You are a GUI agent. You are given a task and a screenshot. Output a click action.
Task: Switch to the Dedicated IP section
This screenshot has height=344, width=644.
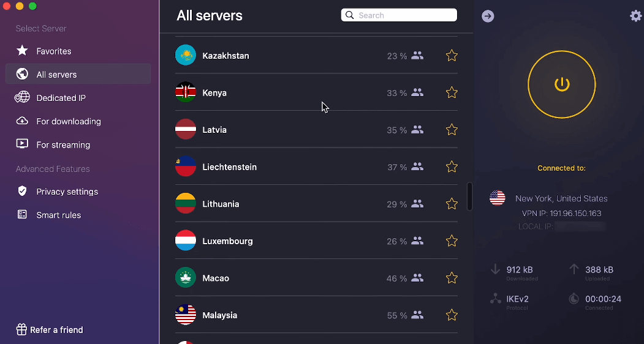pyautogui.click(x=61, y=98)
